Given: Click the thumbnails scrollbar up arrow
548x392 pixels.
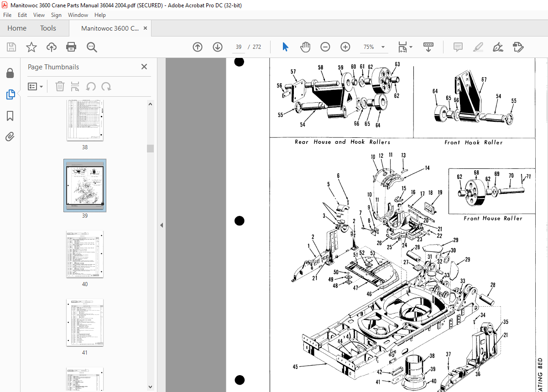Looking at the screenshot, I should (x=150, y=104).
